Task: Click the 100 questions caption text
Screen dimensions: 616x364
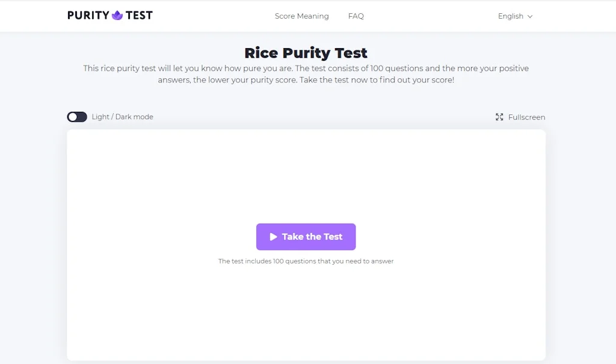Action: click(x=306, y=261)
